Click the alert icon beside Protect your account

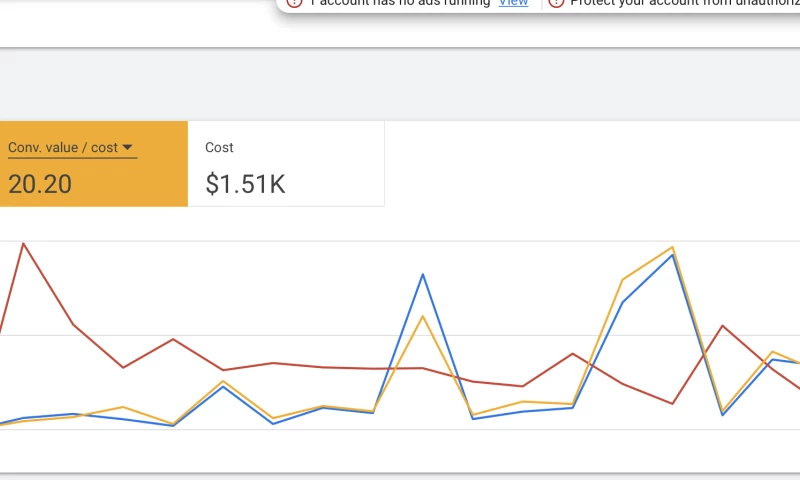pyautogui.click(x=557, y=3)
